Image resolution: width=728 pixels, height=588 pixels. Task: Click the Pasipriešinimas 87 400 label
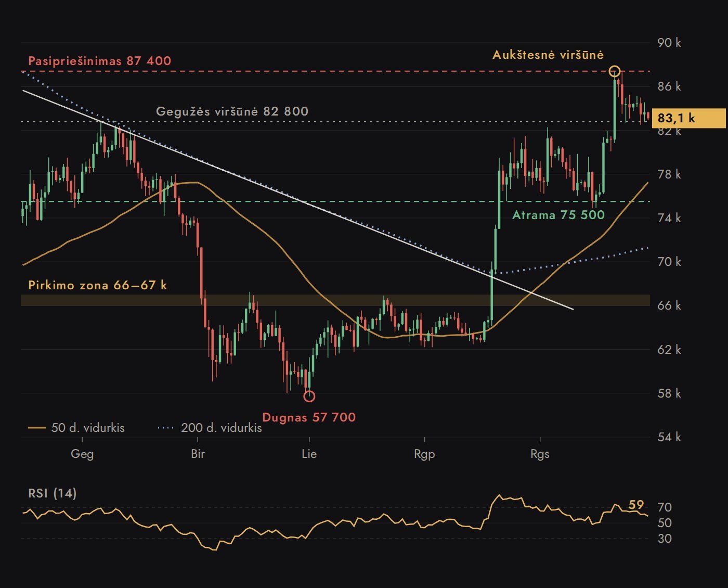click(x=99, y=61)
